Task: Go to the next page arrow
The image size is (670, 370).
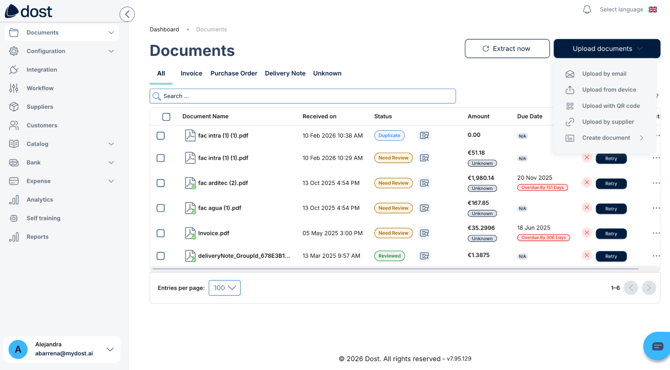Action: [x=649, y=288]
